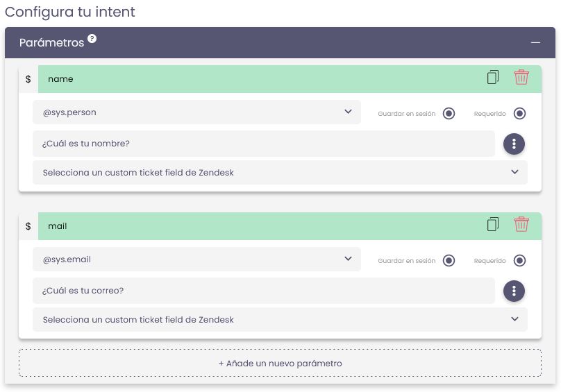561x392 pixels.
Task: Open more options for the correo prompt
Action: (514, 291)
